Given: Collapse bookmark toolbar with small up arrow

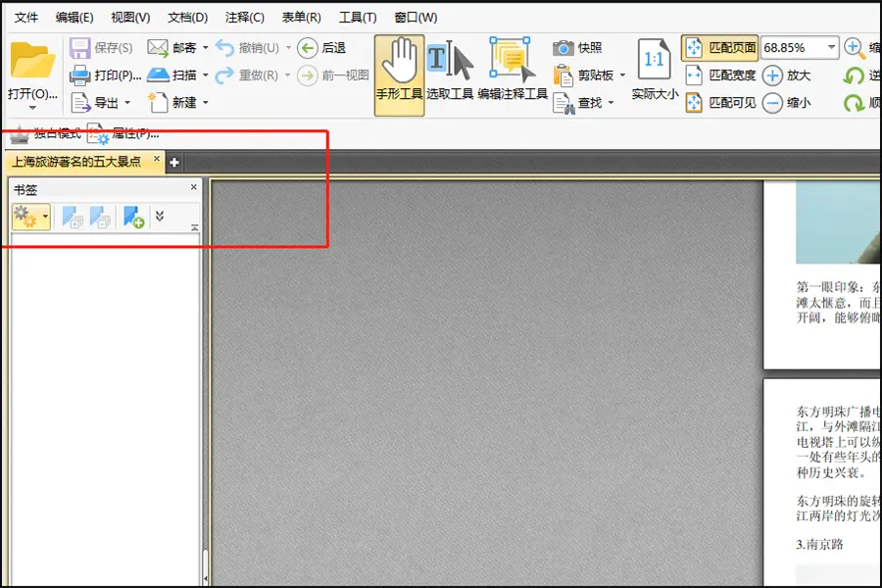Looking at the screenshot, I should coord(195,227).
